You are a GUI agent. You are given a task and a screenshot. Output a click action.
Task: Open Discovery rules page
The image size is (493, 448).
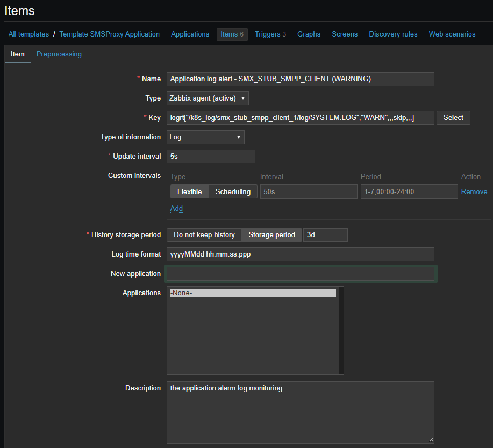click(x=393, y=34)
